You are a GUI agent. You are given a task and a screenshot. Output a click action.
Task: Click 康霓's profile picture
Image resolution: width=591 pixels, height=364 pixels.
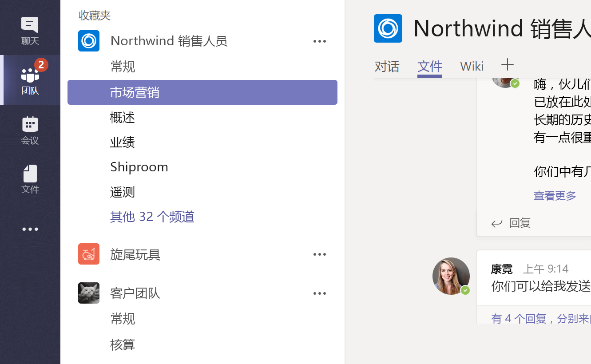tap(451, 276)
